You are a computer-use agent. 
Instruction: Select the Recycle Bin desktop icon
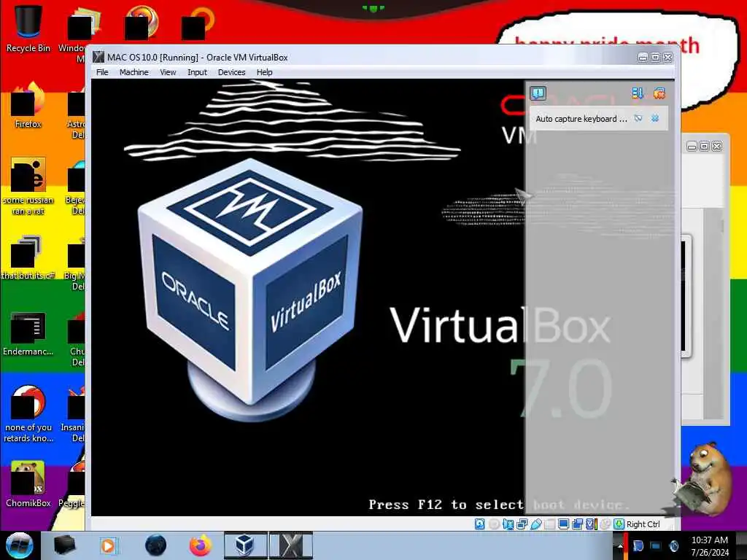(x=28, y=28)
